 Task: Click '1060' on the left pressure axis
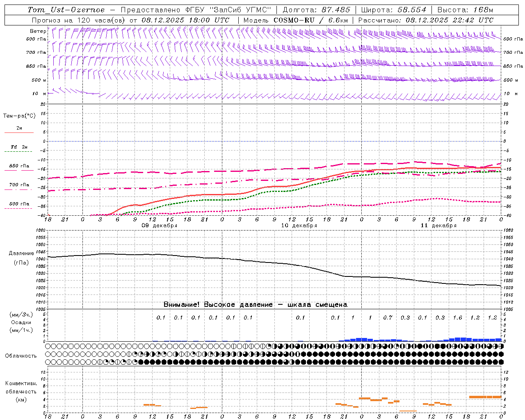41,231
